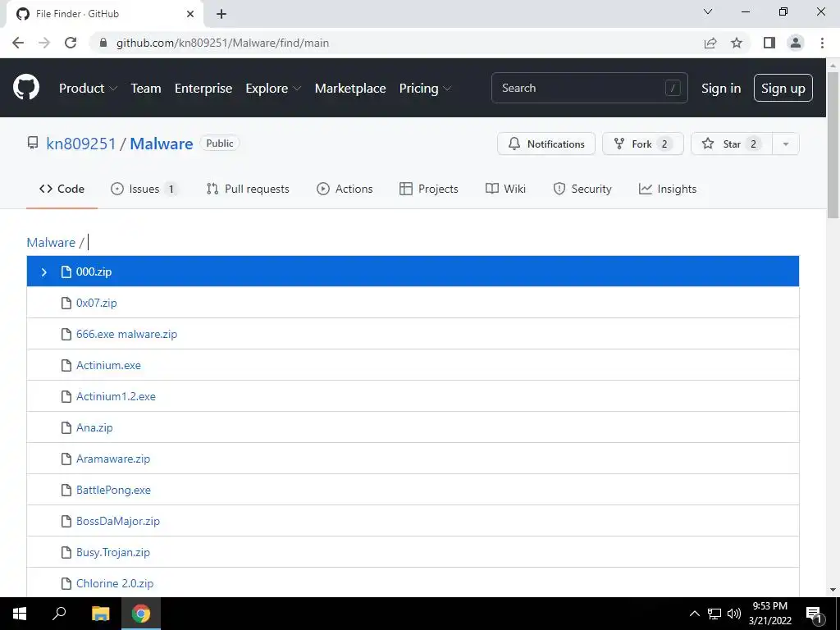Open the Security tab
The width and height of the screenshot is (840, 630).
[582, 189]
